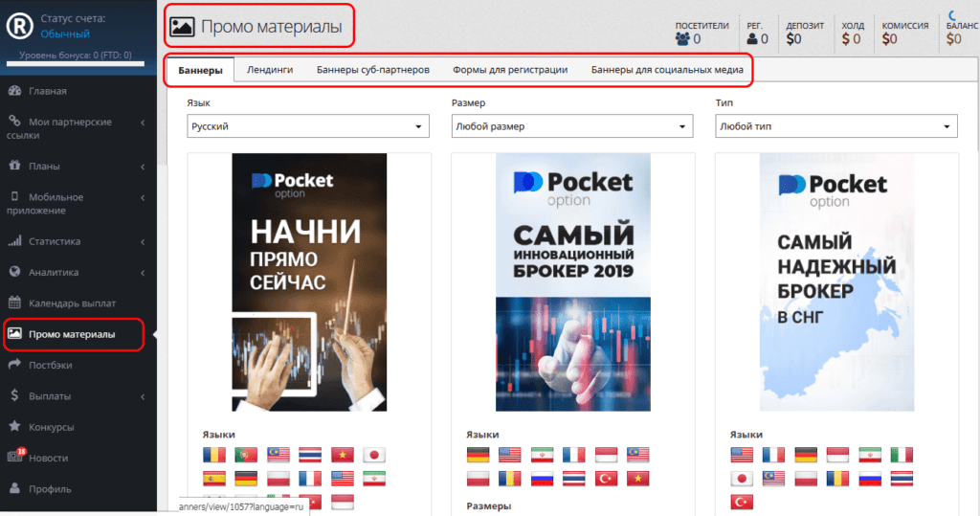This screenshot has width=980, height=516.
Task: Expand the Планы submenu chevron
Action: point(143,167)
